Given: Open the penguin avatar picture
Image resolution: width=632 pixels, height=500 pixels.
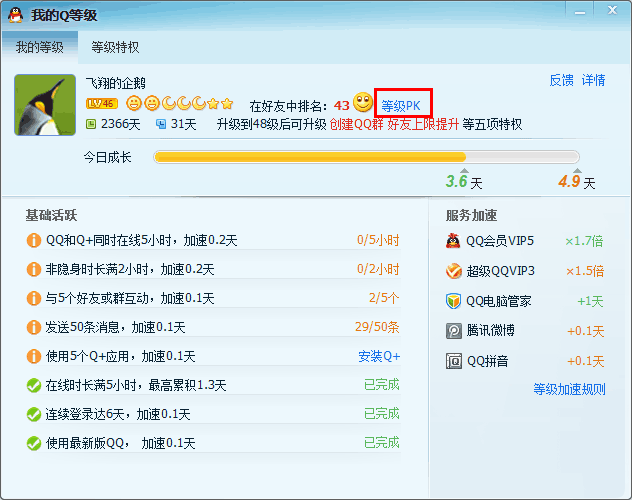Looking at the screenshot, I should click(x=45, y=105).
